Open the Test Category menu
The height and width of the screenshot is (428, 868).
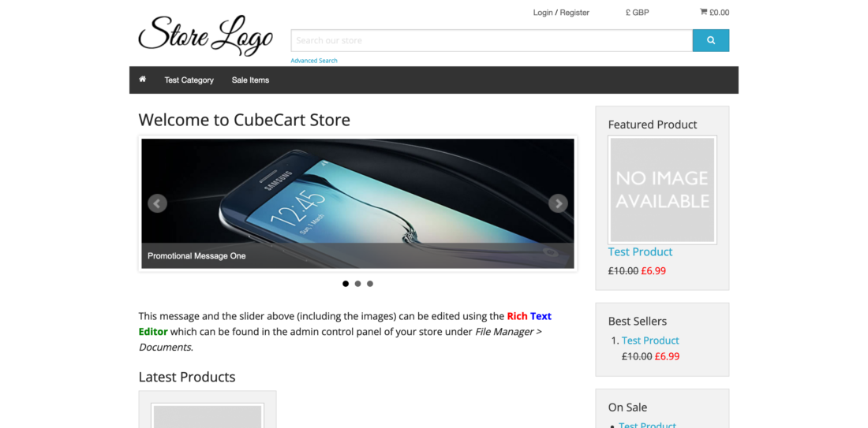189,80
